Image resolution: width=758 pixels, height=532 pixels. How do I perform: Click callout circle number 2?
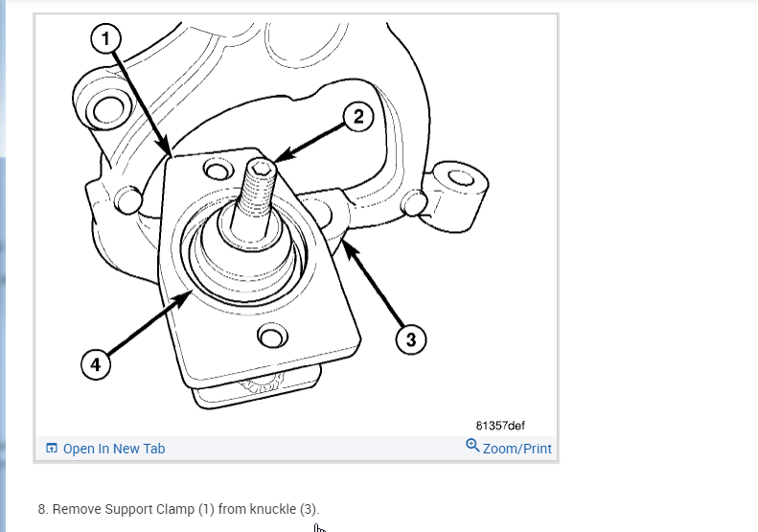pos(358,117)
